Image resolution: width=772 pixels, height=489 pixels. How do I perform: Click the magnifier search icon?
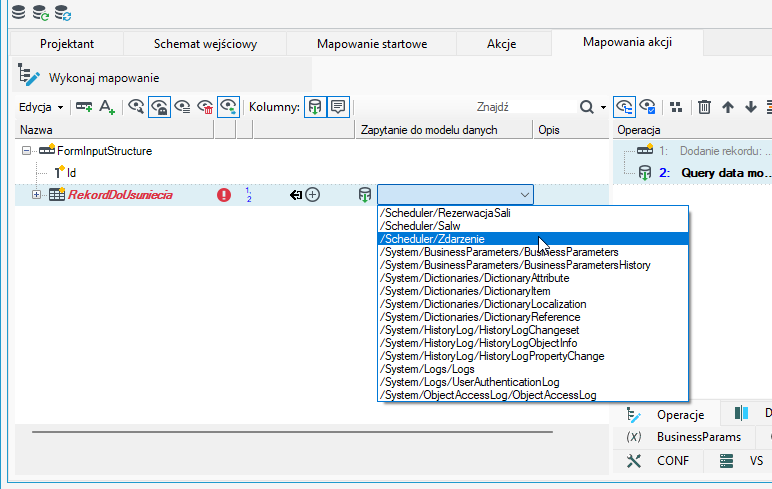(586, 107)
